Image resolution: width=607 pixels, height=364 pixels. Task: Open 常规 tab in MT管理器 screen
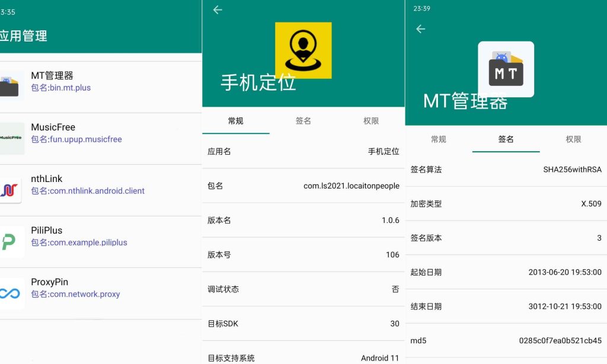[439, 139]
